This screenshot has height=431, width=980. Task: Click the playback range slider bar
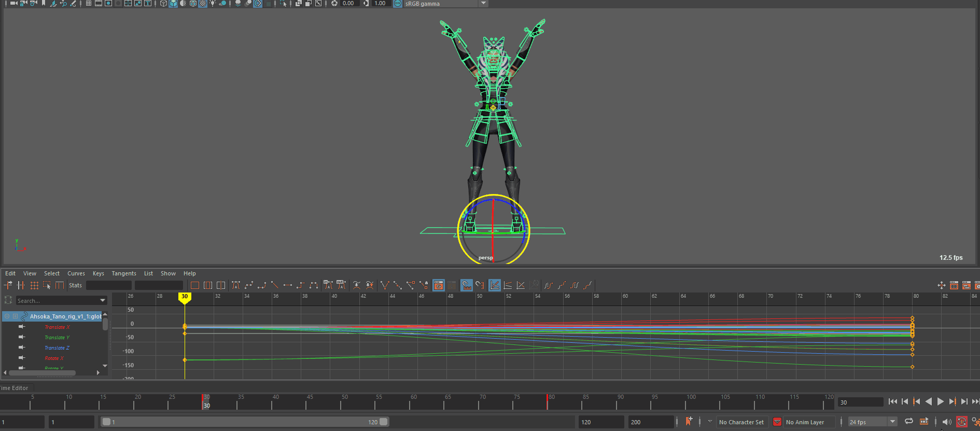(x=245, y=422)
